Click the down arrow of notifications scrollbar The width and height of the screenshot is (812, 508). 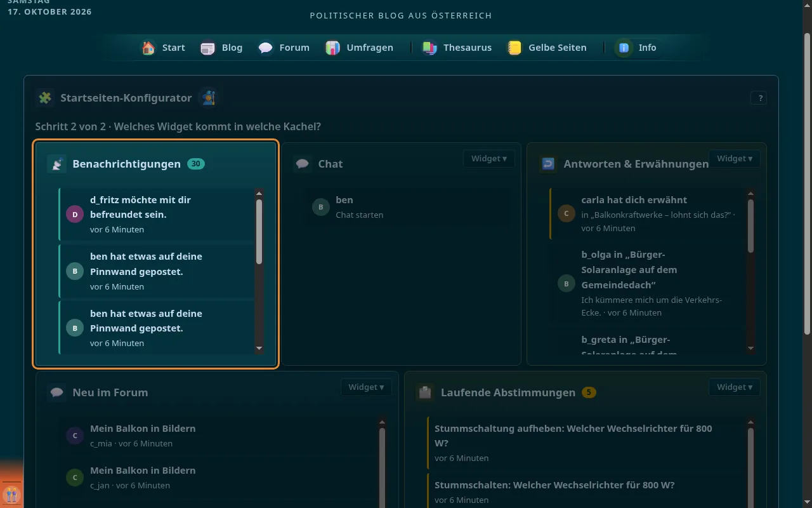click(259, 349)
